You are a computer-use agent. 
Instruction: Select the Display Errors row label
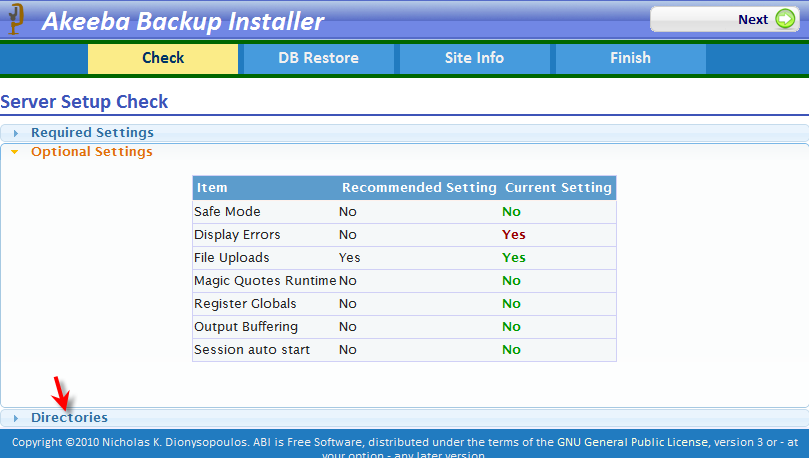coord(237,235)
